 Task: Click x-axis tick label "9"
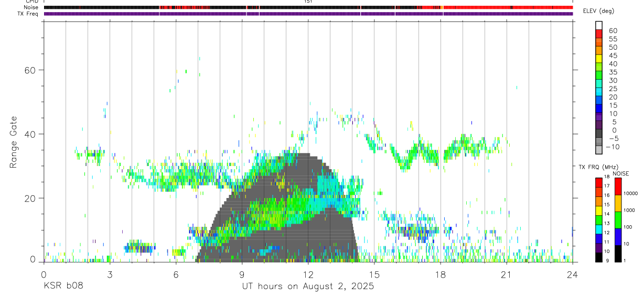pos(242,274)
